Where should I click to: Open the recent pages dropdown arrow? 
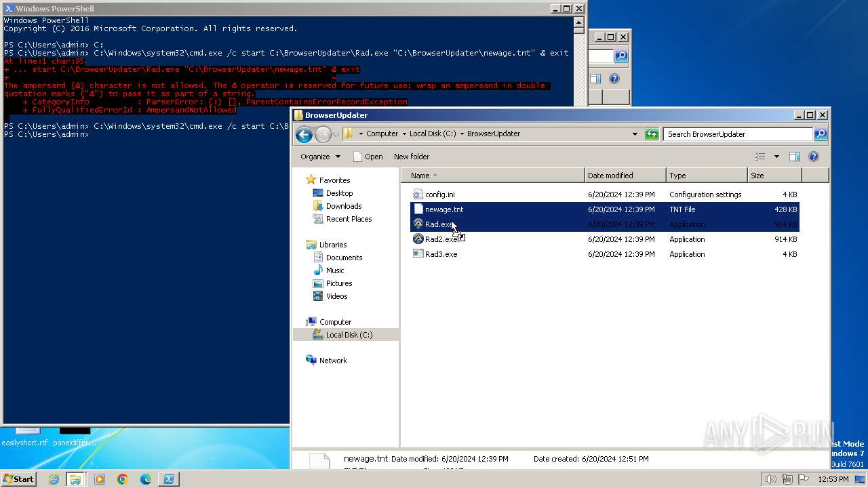336,134
